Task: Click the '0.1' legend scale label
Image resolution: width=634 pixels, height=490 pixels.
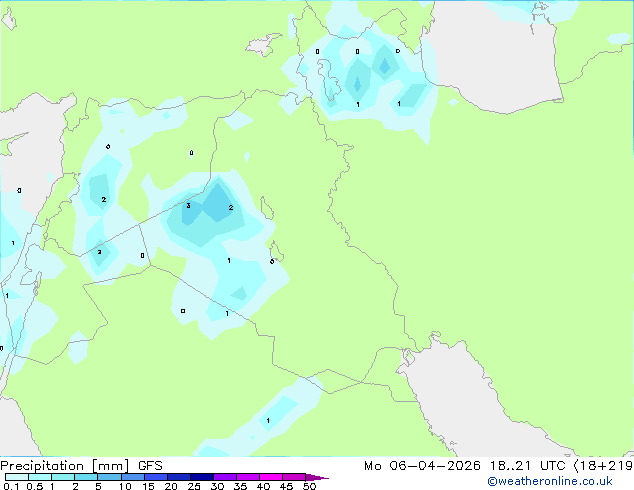Action: [11, 486]
